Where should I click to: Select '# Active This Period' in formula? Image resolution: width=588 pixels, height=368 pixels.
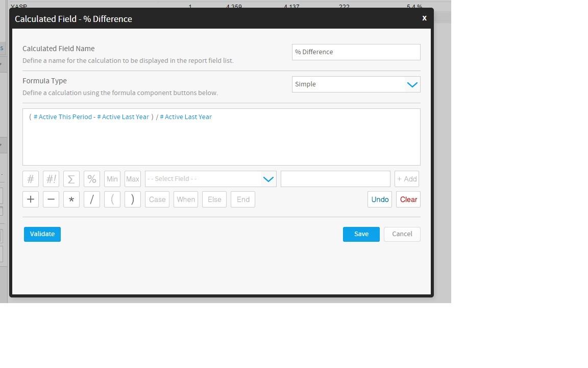tap(63, 117)
